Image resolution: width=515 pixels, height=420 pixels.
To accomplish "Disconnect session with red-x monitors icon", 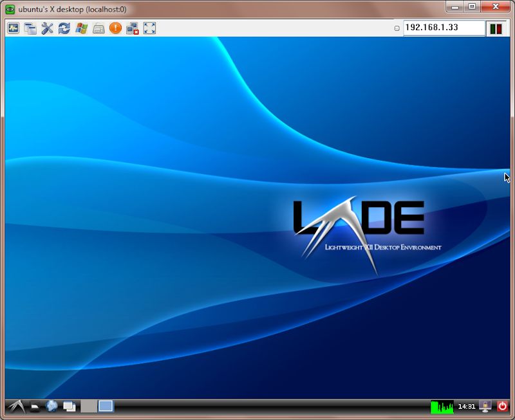I will pos(133,28).
